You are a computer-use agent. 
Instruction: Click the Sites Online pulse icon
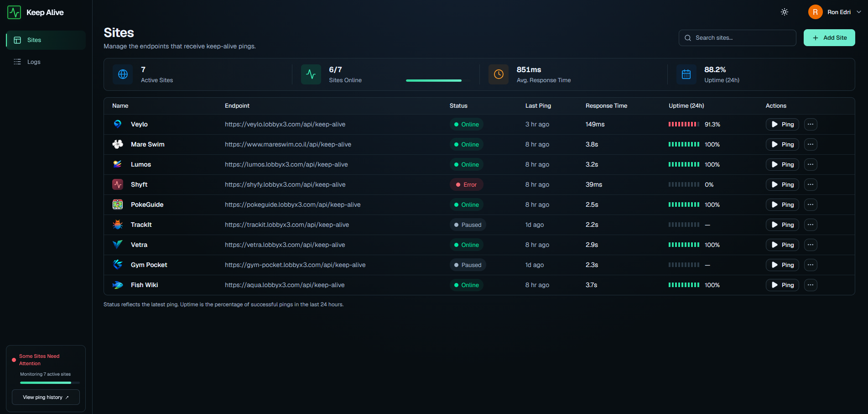(311, 74)
